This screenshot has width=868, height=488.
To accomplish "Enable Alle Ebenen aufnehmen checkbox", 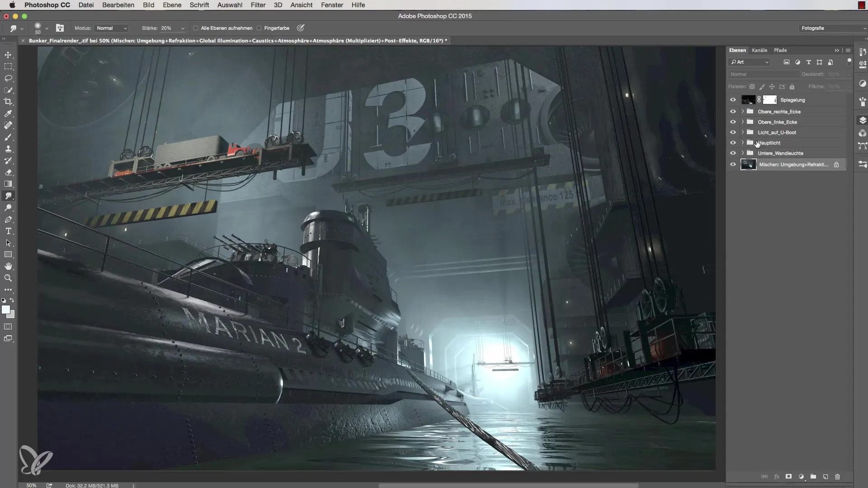I will tap(196, 28).
